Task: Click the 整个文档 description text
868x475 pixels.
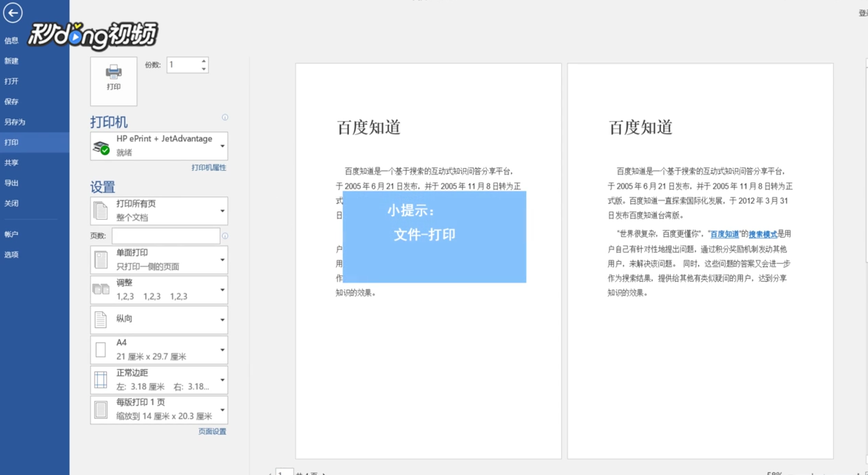Action: [132, 218]
